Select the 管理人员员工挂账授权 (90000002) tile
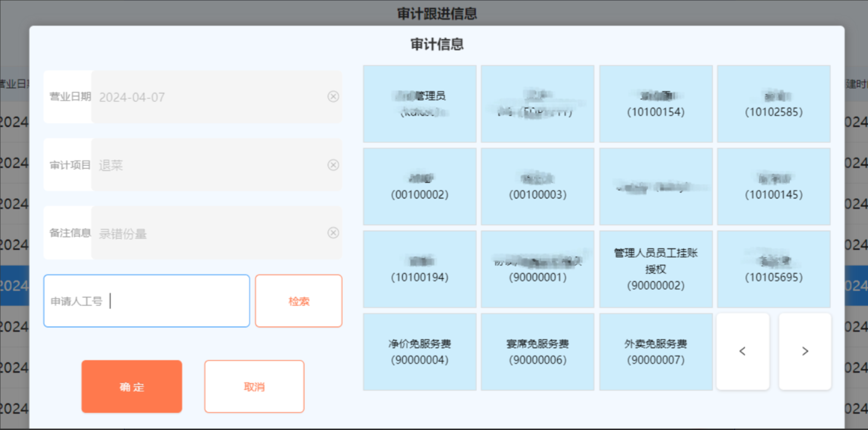Viewport: 868px width, 430px height. 656,269
